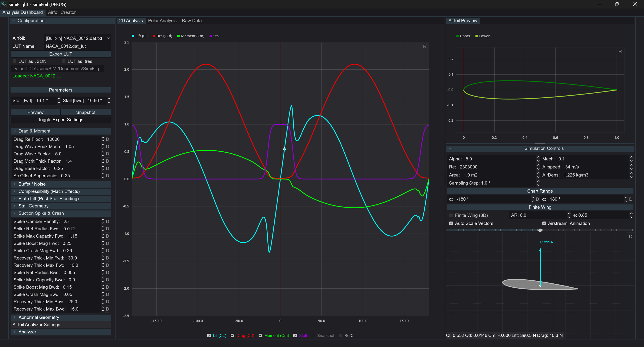
Task: Enable the Finite Wing (3D) checkbox
Action: pyautogui.click(x=451, y=215)
